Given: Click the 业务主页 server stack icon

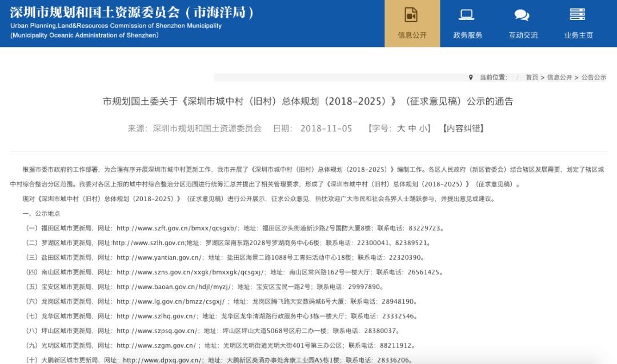Looking at the screenshot, I should pos(578,14).
